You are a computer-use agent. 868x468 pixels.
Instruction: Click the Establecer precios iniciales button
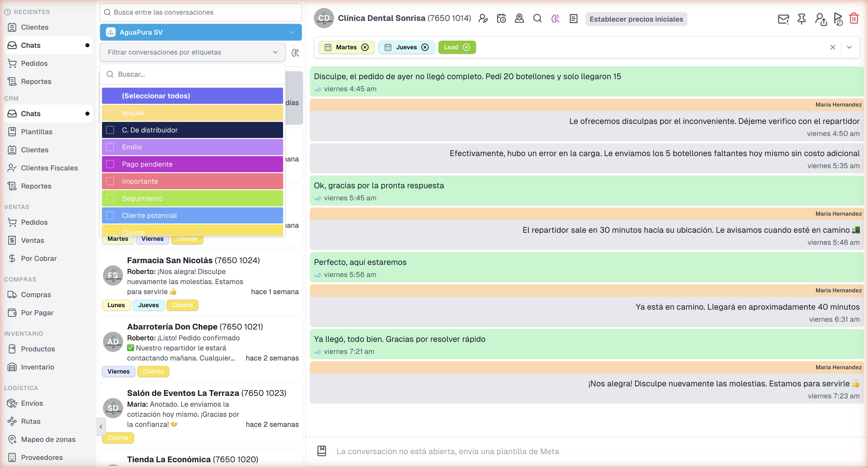636,19
